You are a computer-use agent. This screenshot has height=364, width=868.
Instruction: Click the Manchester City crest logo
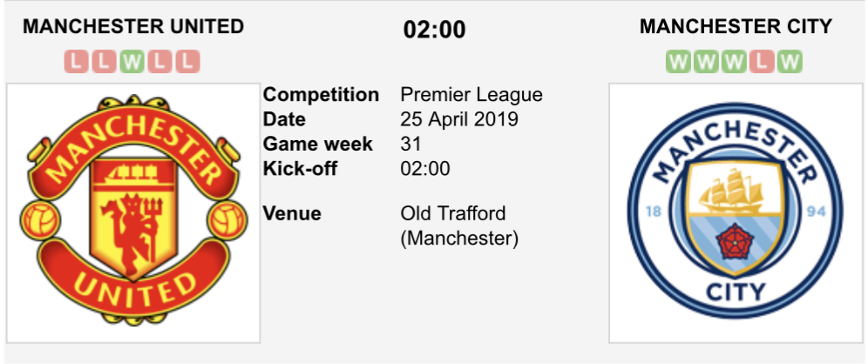735,212
